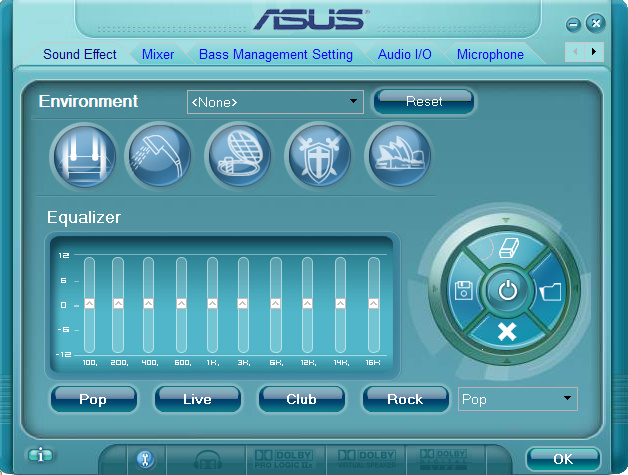The width and height of the screenshot is (628, 475).
Task: Select the Bathroom shower environment icon
Action: coord(159,155)
